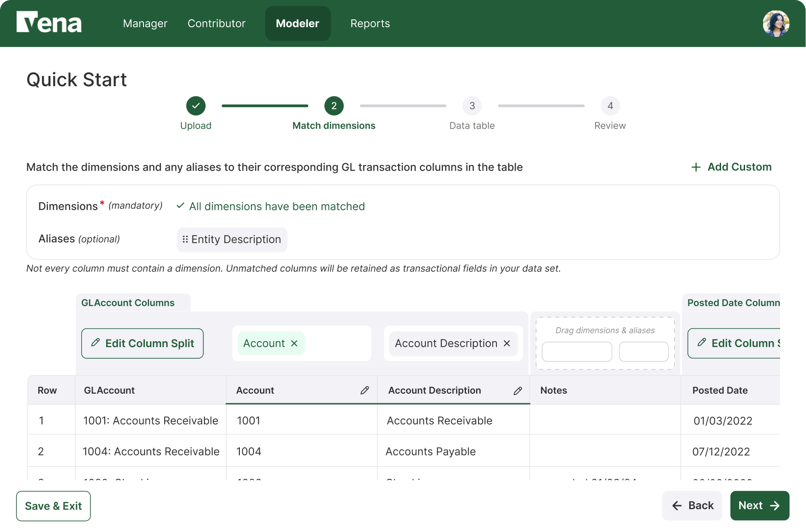Click Add Custom
The width and height of the screenshot is (806, 532).
tap(731, 167)
